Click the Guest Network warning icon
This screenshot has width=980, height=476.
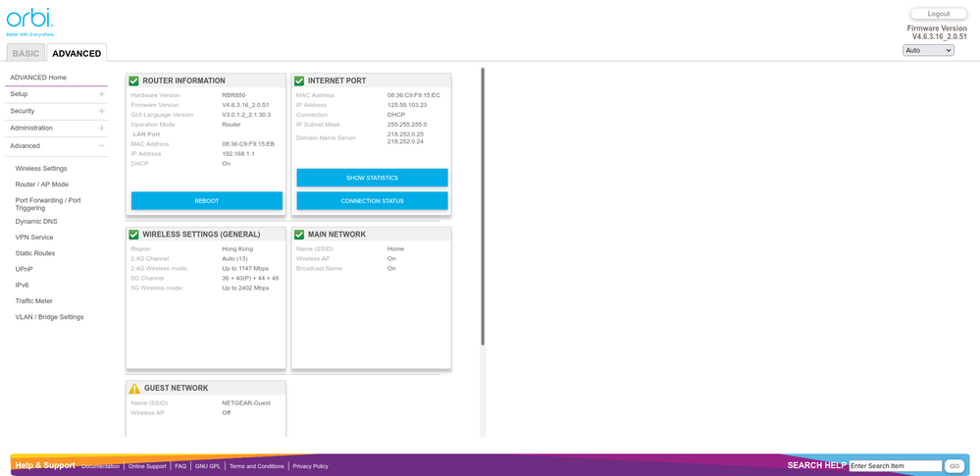pyautogui.click(x=134, y=389)
